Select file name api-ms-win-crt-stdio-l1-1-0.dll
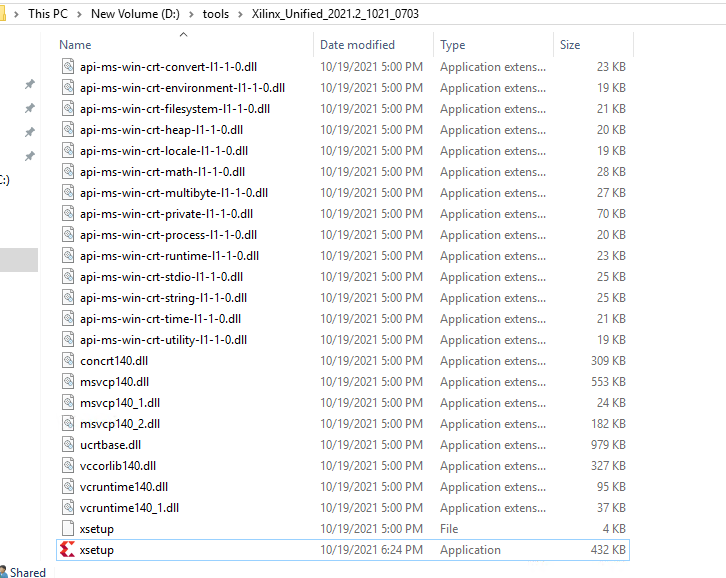 click(x=161, y=276)
